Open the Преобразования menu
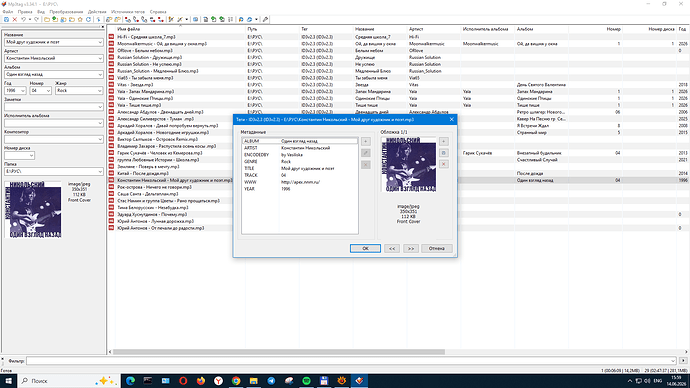The width and height of the screenshot is (690, 388). (x=66, y=12)
